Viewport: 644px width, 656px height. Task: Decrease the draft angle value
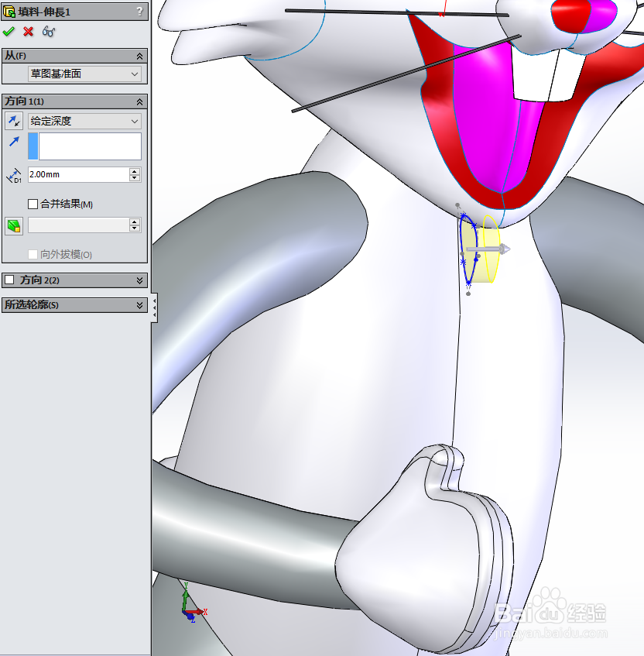click(135, 228)
